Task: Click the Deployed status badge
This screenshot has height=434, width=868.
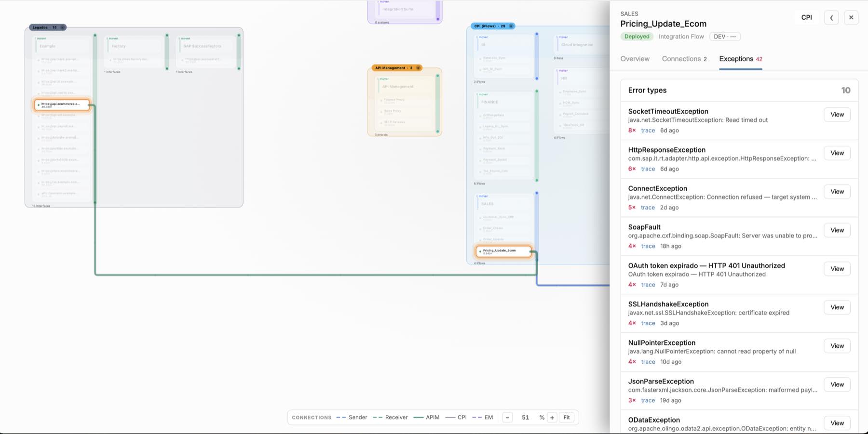Action: (637, 37)
